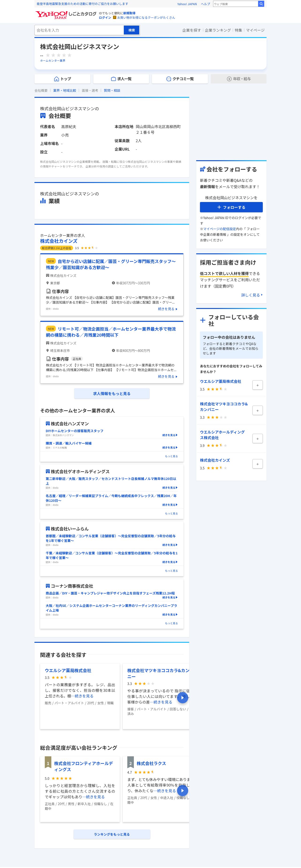Focus the 会社名を入力 search field
Image resolution: width=301 pixels, height=868 pixels.
[79, 30]
